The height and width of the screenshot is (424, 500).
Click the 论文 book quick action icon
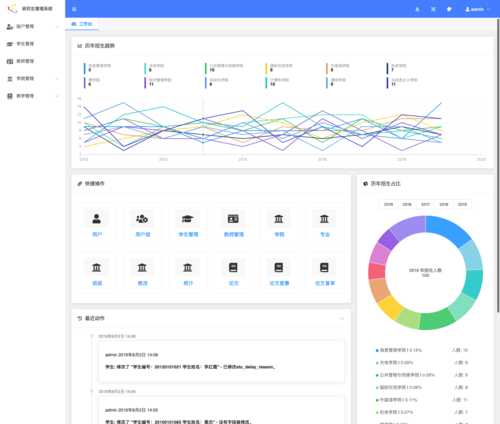[x=233, y=267]
